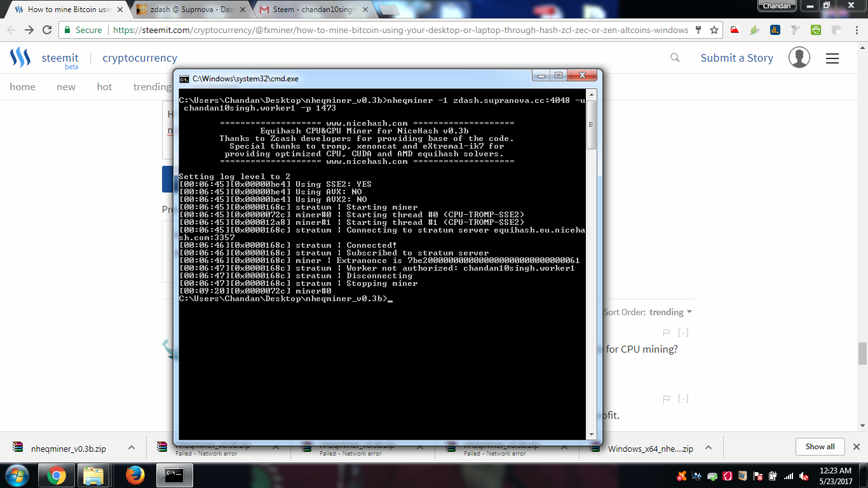The width and height of the screenshot is (868, 488).
Task: Open the nheqminer_v0.3b.zip download
Action: [69, 449]
